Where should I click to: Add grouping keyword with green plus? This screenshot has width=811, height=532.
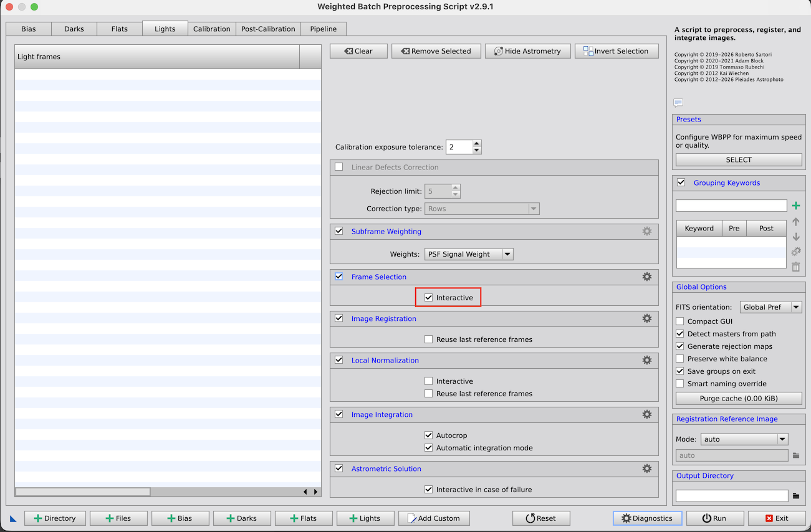795,206
